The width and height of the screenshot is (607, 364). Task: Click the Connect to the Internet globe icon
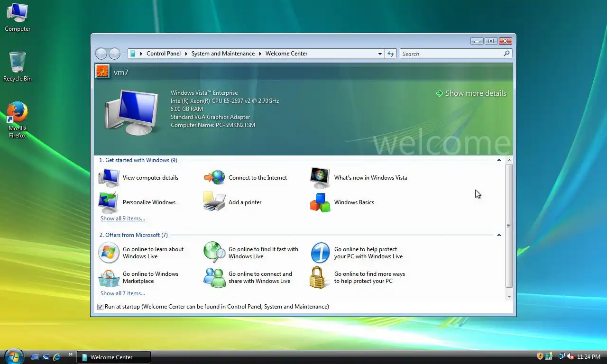[x=215, y=178]
